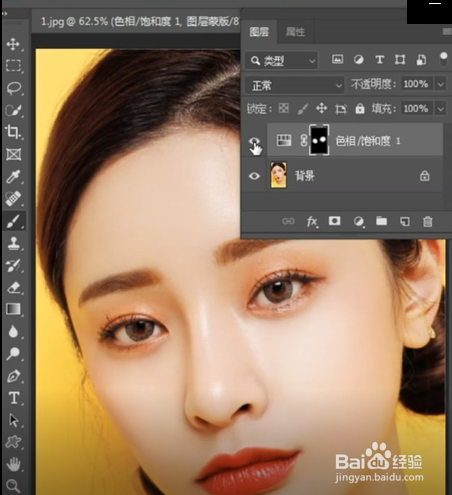Click the 填充 100% value field
The height and width of the screenshot is (495, 452).
pos(416,109)
